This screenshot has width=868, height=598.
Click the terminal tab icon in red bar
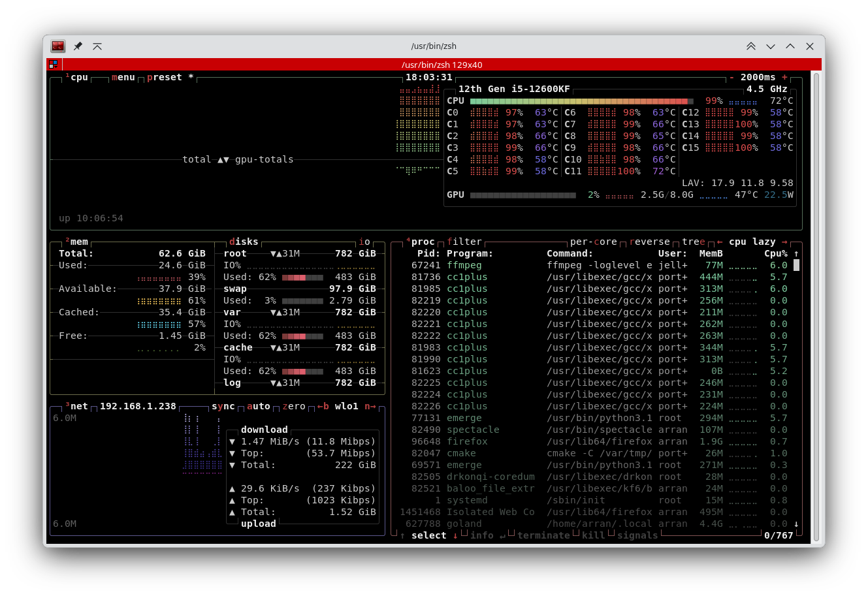[x=54, y=65]
